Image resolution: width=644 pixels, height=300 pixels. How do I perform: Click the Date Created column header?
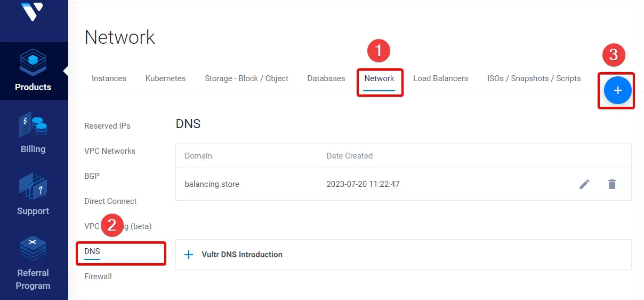pos(349,156)
